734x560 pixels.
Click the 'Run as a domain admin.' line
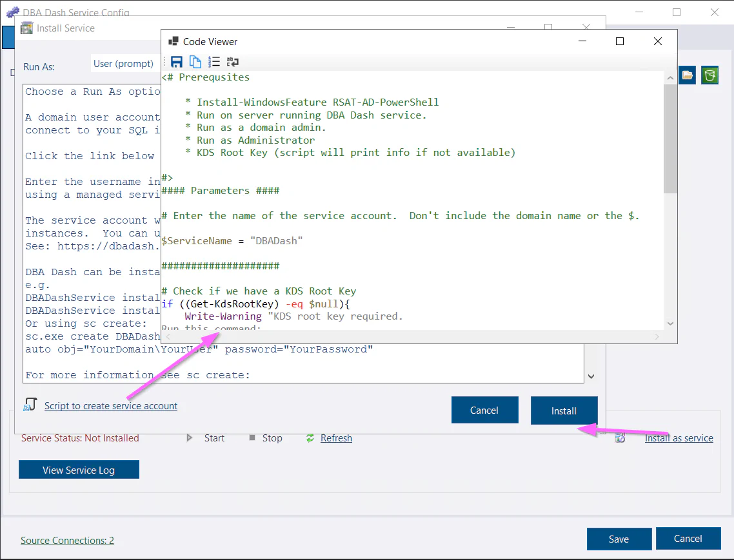pyautogui.click(x=255, y=127)
